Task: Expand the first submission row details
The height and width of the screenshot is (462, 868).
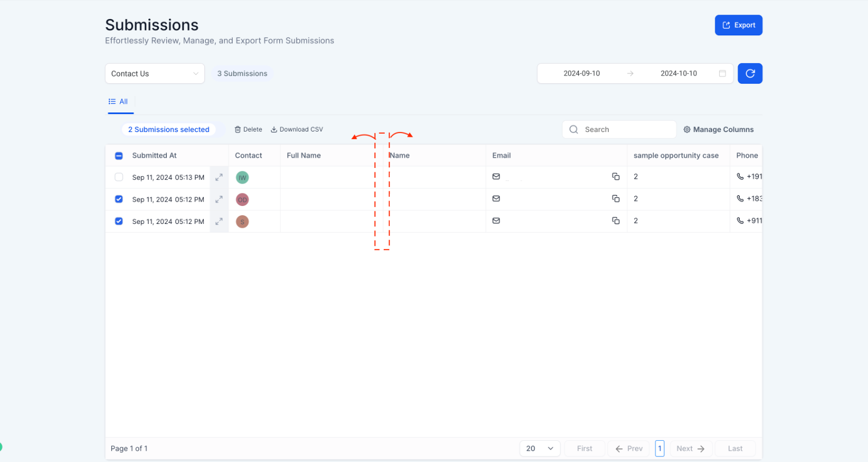Action: tap(219, 177)
